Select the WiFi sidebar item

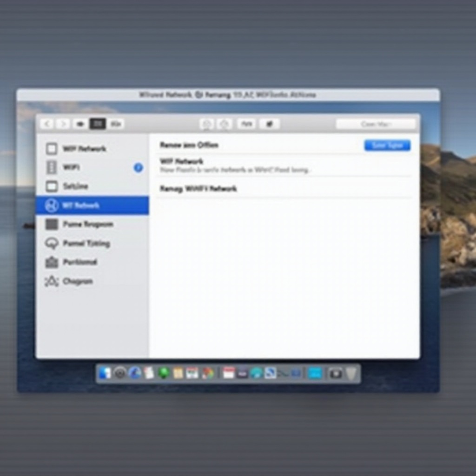coord(71,167)
